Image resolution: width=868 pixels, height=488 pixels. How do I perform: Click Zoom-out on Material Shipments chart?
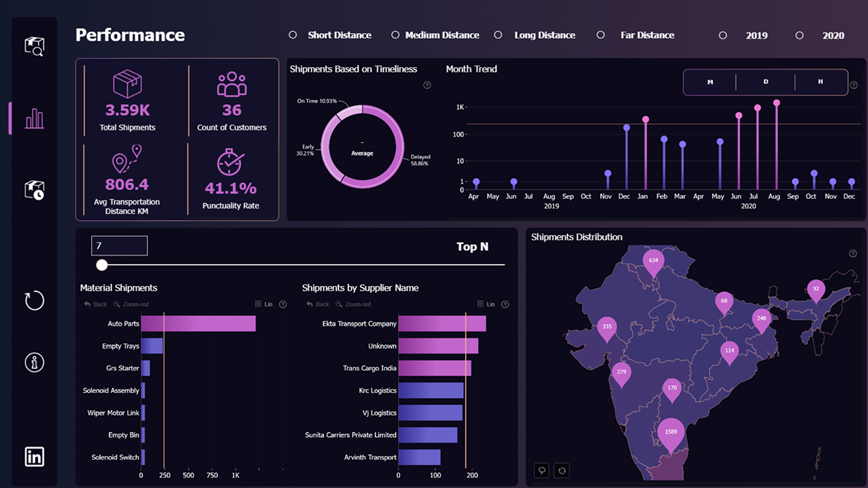(x=130, y=304)
